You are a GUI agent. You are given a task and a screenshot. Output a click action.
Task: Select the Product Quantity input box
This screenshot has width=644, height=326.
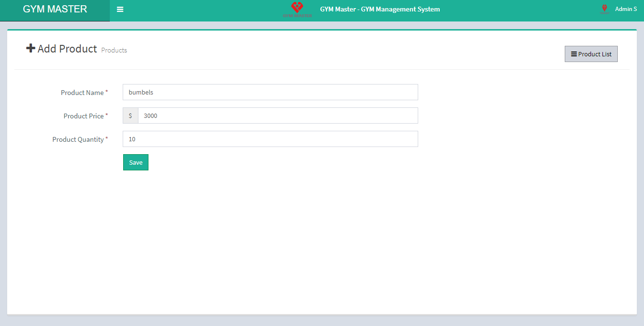pyautogui.click(x=270, y=139)
